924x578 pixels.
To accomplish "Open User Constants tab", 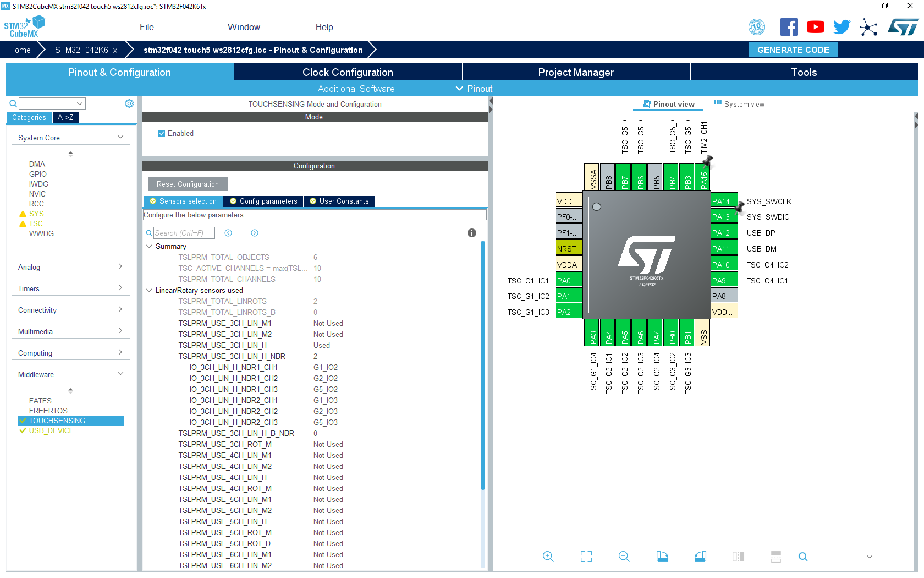I will pos(339,201).
